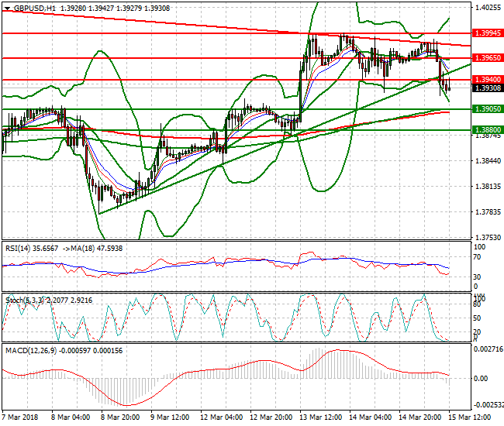Click the RSI scale level 70

click(x=478, y=257)
